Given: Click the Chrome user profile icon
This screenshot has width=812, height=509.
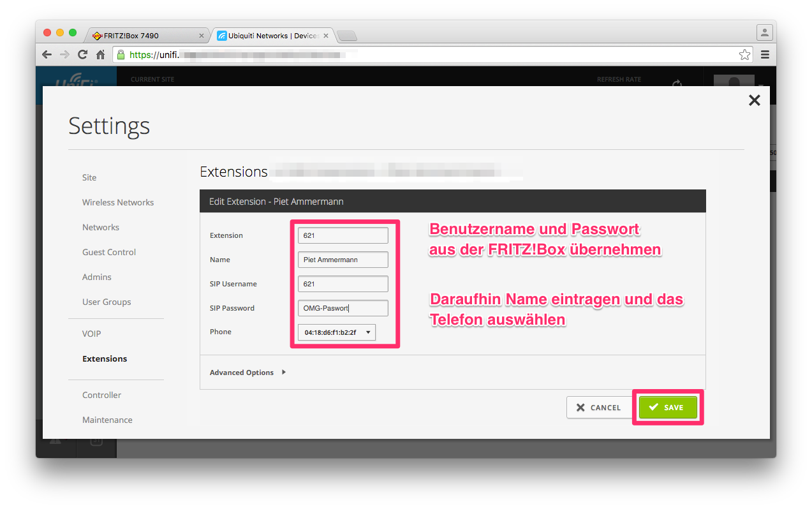Looking at the screenshot, I should point(764,33).
